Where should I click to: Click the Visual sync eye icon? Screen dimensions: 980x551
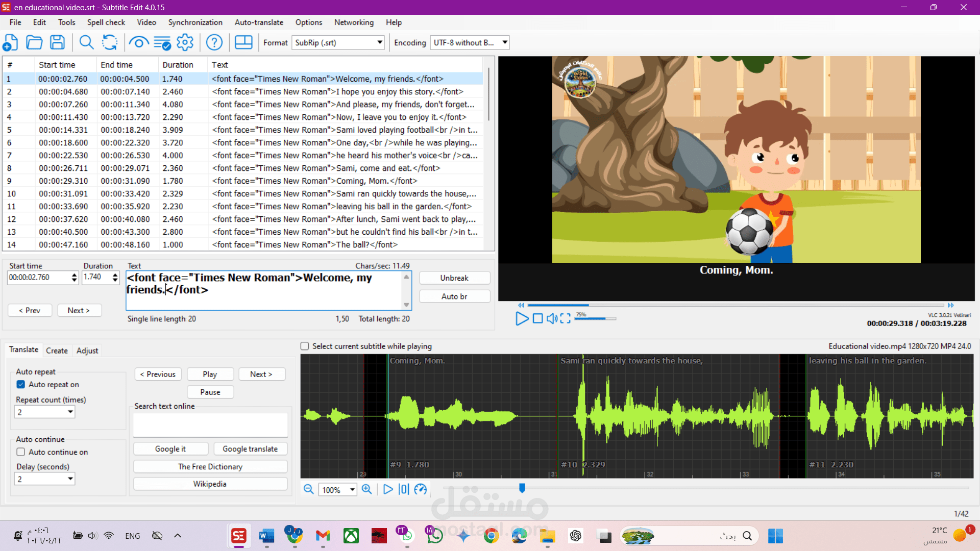[138, 42]
